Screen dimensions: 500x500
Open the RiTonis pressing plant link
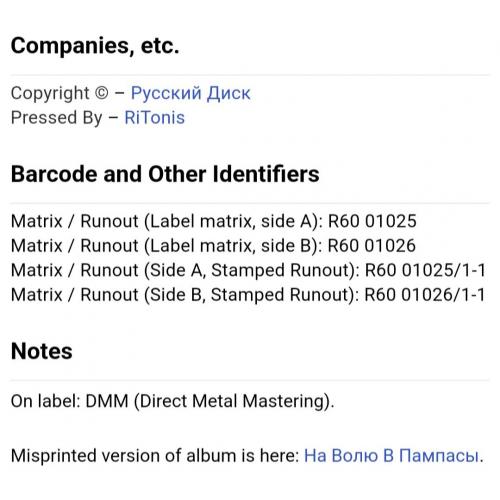pyautogui.click(x=154, y=118)
